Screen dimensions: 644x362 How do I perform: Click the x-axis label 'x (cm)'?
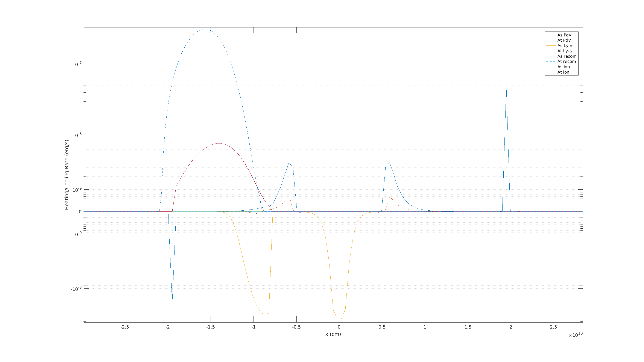click(333, 334)
